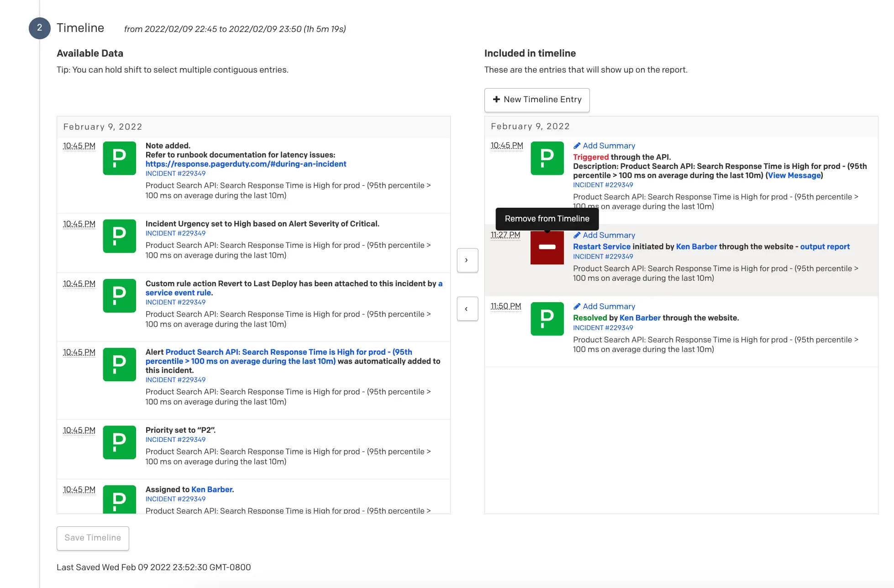Click PagerDuty icon of Incident Urgency entry
The width and height of the screenshot is (894, 588).
click(119, 236)
